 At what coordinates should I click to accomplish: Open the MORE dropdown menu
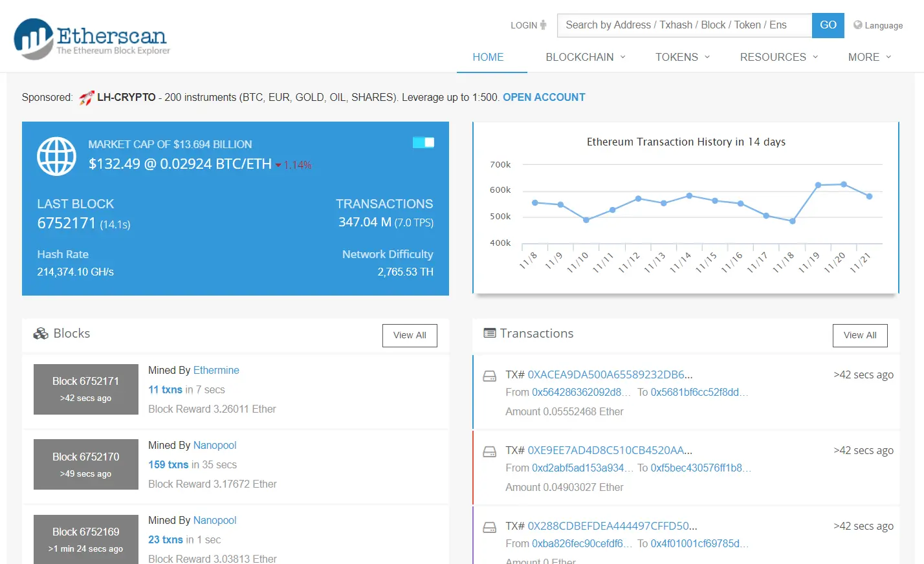coord(870,57)
